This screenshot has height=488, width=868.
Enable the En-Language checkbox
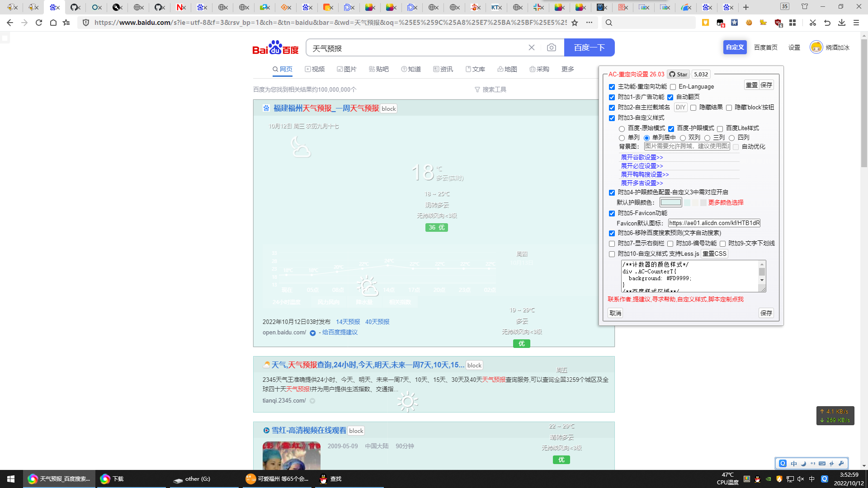click(x=673, y=86)
